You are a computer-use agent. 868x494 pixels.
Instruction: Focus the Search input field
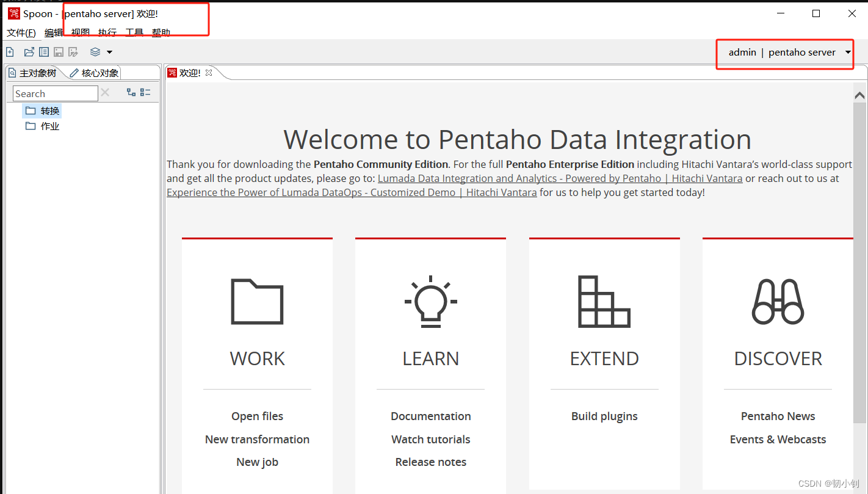(x=56, y=93)
